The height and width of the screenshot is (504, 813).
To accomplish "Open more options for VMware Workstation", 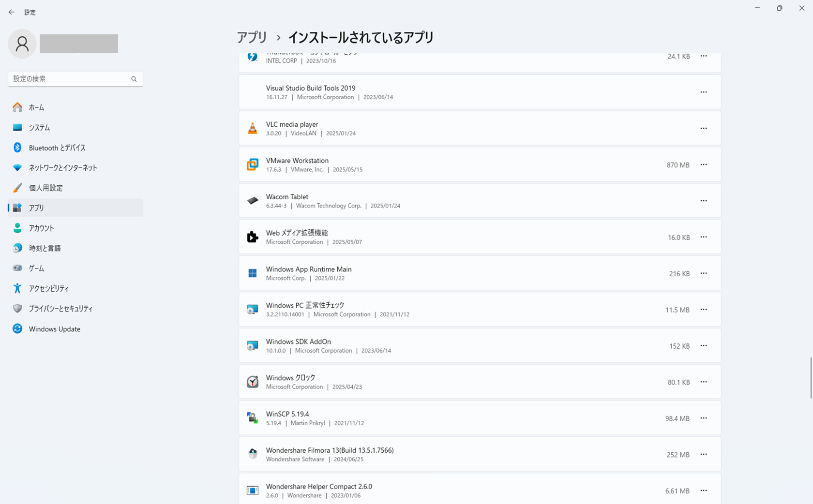I will 704,164.
